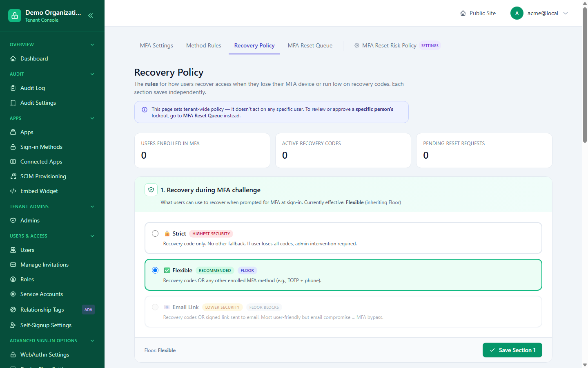Click the Connected Apps icon

[x=13, y=162]
